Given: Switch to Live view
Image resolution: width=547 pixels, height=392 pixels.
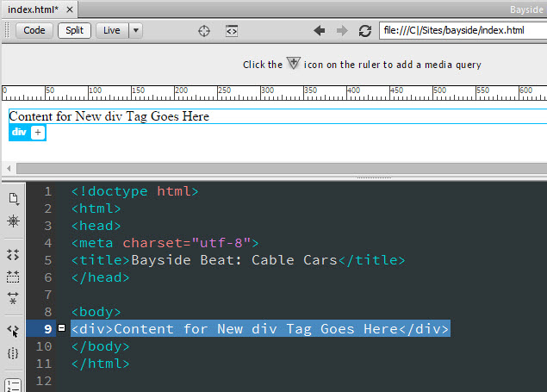Looking at the screenshot, I should click(112, 31).
